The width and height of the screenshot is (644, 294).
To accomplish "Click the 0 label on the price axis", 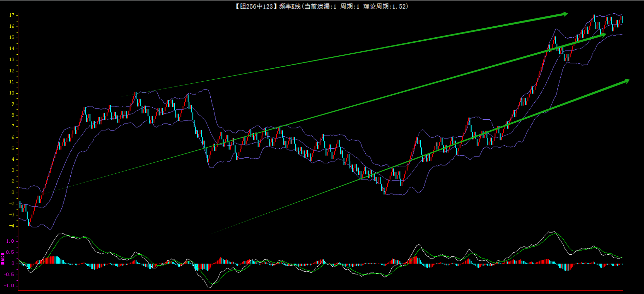I will pyautogui.click(x=13, y=192).
